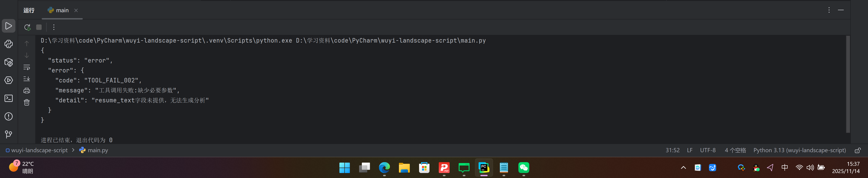Open the red PDF app on taskbar
The height and width of the screenshot is (178, 868).
(444, 168)
